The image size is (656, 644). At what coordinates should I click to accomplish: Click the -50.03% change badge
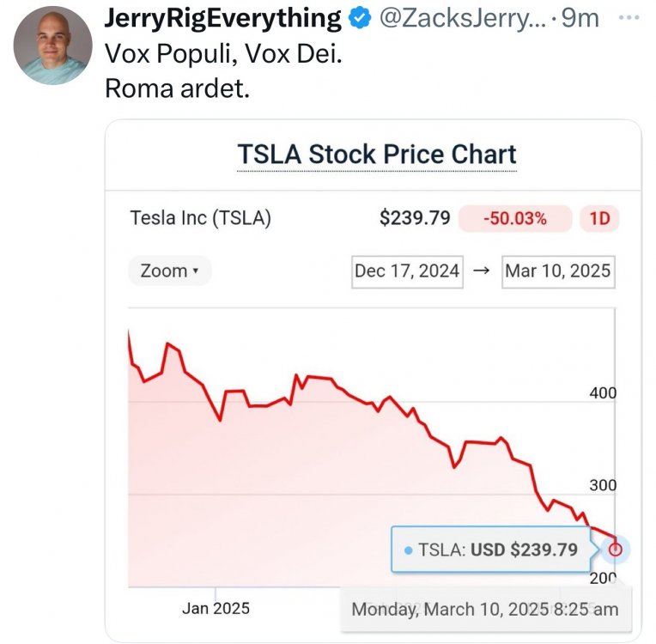pyautogui.click(x=515, y=218)
